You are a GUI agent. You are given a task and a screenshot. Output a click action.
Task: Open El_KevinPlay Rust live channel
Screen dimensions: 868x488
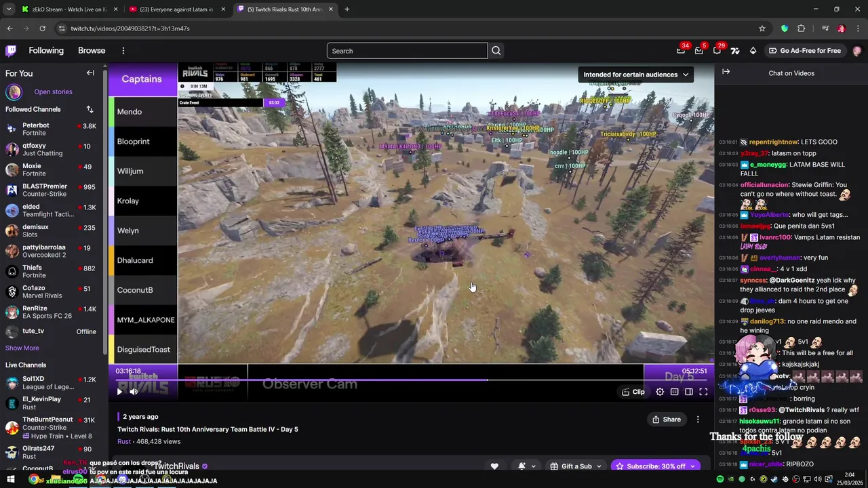click(54, 403)
